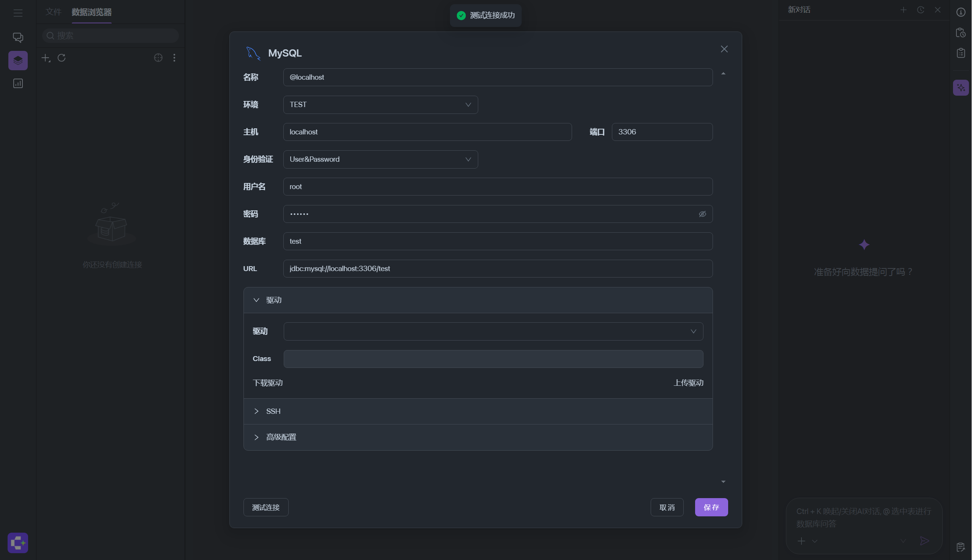
Task: Open the hamburger menu in the sidebar
Action: click(x=18, y=13)
